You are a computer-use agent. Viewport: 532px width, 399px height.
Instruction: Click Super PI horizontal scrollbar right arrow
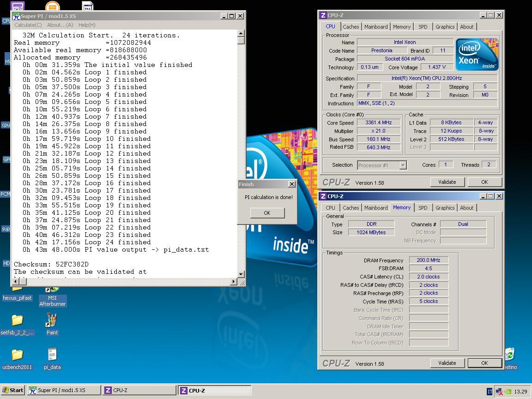click(x=233, y=281)
